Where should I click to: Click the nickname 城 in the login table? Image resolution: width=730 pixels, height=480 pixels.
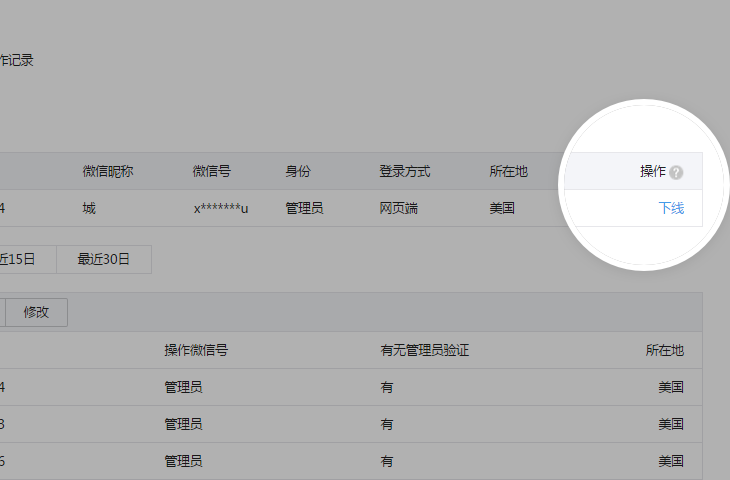click(x=89, y=208)
